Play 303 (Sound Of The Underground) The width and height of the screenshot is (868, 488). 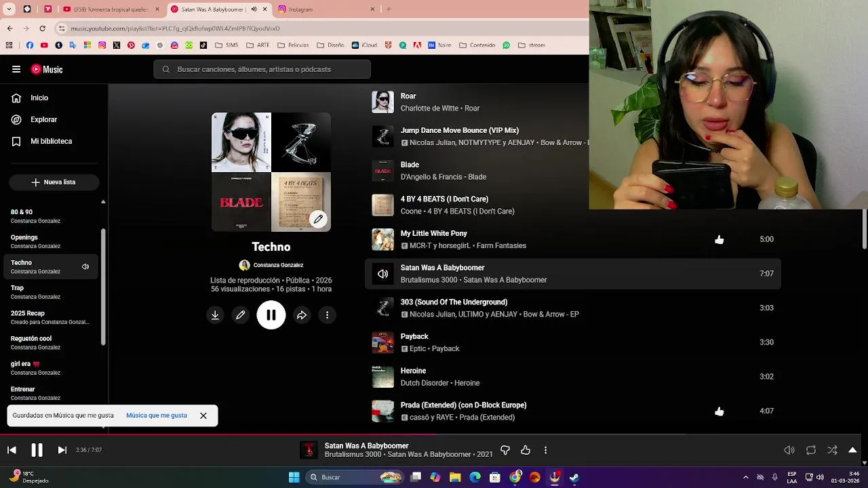pos(454,302)
